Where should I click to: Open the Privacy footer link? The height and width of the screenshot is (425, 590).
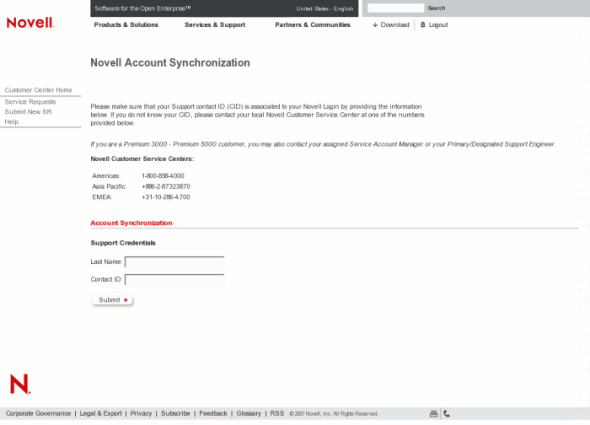click(x=141, y=413)
